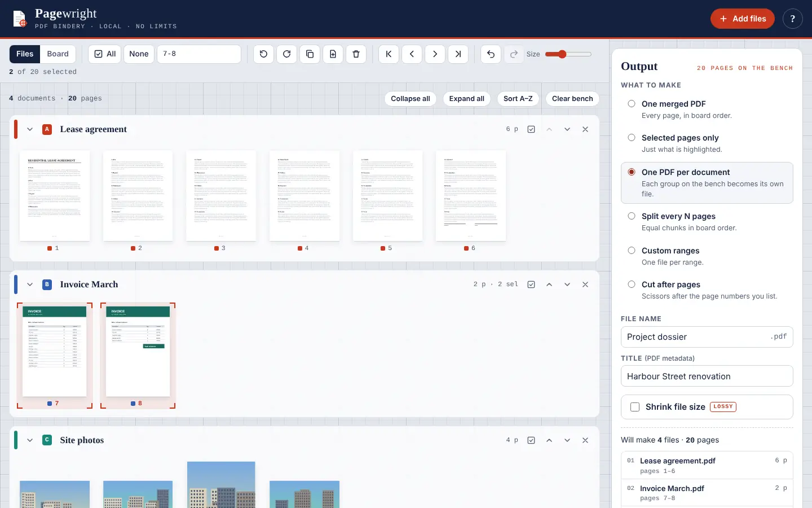Move selection to the very end
Viewport: 812px width, 508px height.
(458, 54)
